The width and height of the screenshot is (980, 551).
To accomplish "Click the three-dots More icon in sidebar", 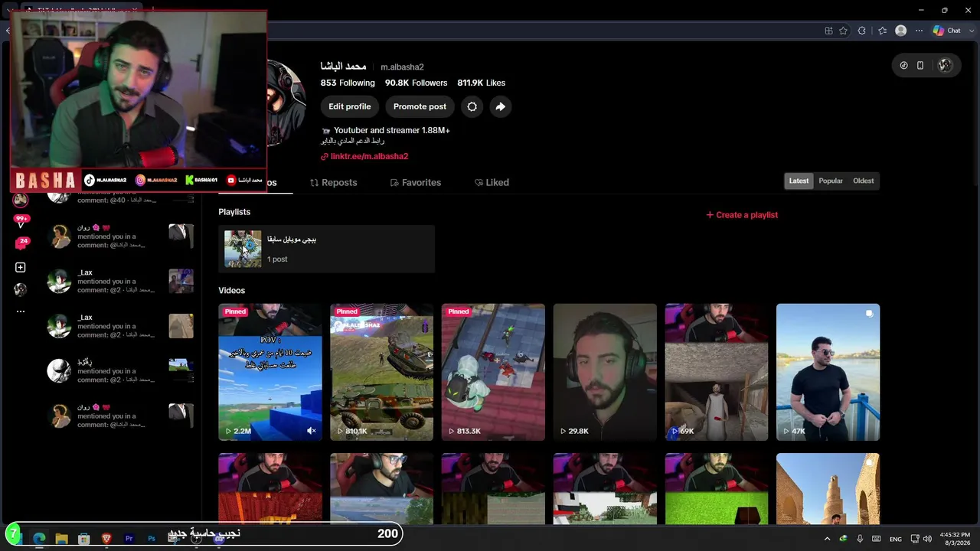I will 21,311.
